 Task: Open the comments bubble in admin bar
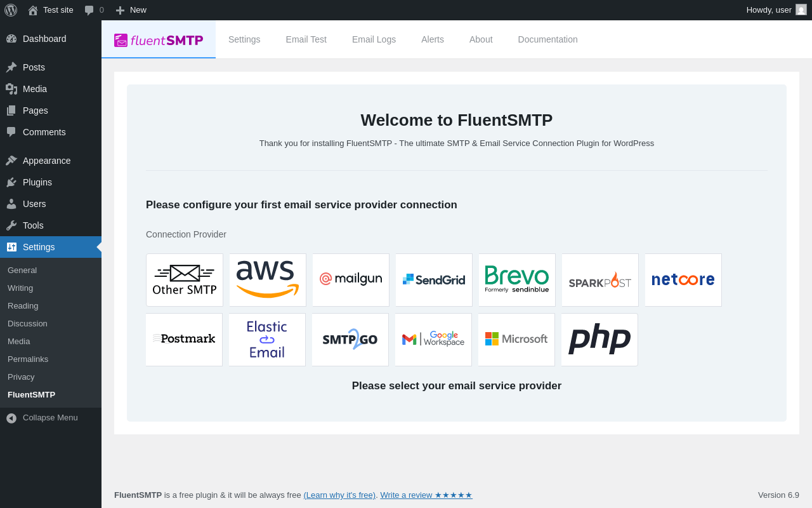(x=94, y=10)
